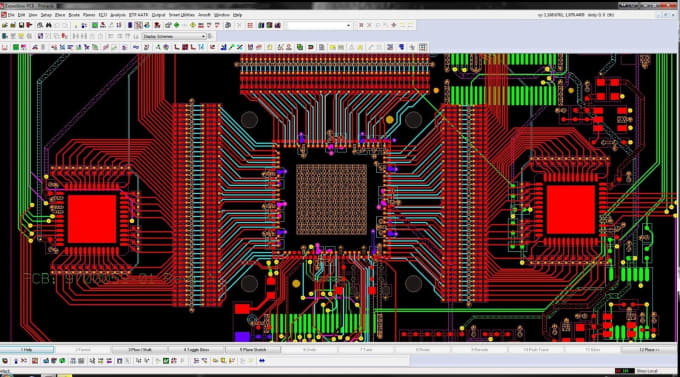This screenshot has height=377, width=680.
Task: Open the Find binoculars tool
Action: (49, 25)
